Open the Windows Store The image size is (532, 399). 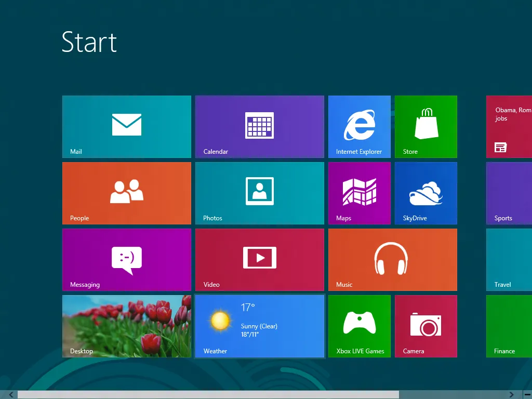click(x=425, y=126)
